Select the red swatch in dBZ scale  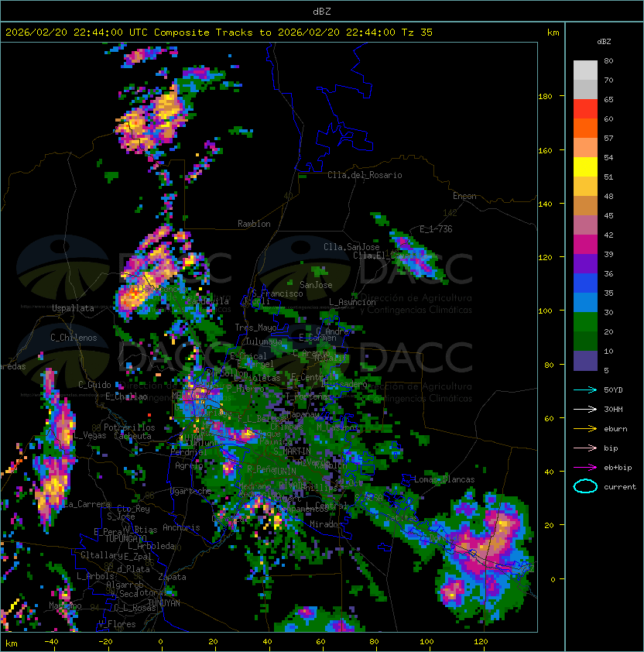pyautogui.click(x=585, y=109)
